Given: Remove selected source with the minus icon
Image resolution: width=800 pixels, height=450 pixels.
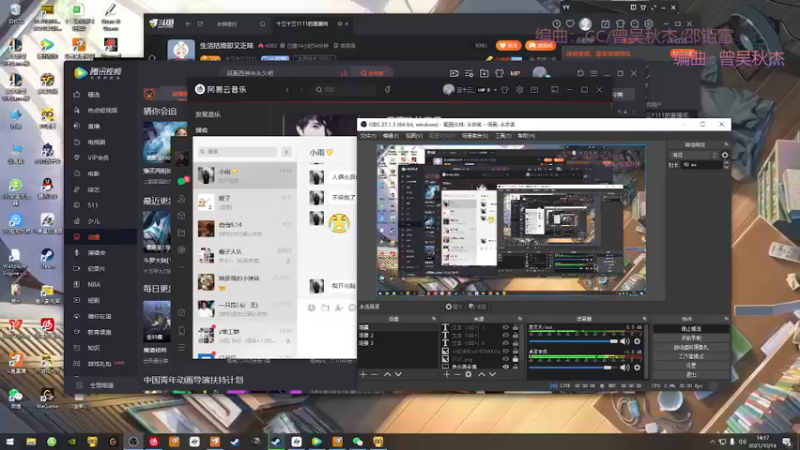Looking at the screenshot, I should coord(457,374).
